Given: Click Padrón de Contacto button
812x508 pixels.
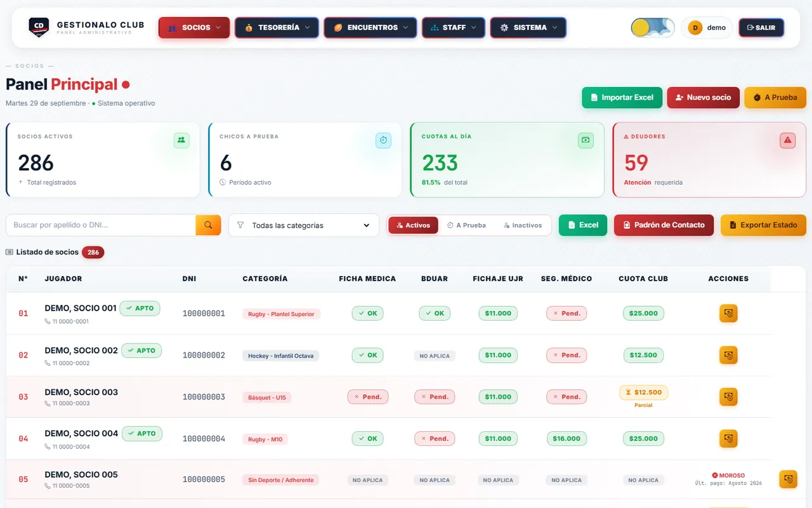Looking at the screenshot, I should pyautogui.click(x=664, y=225).
